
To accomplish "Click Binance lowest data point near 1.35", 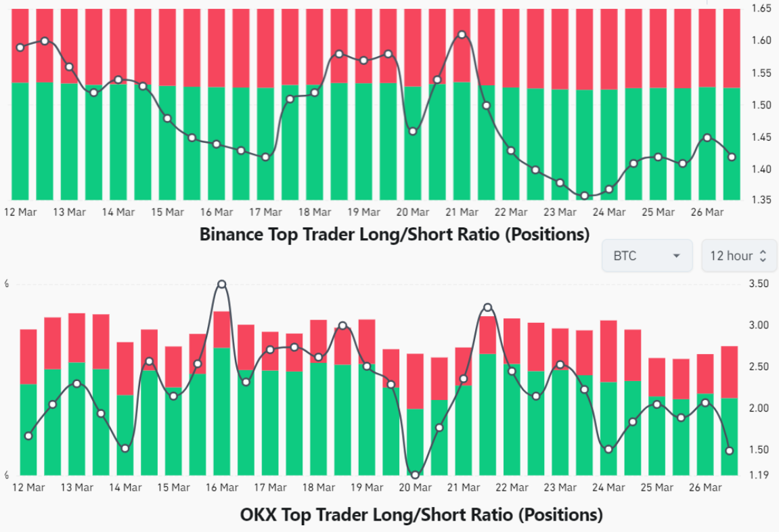I will [584, 196].
